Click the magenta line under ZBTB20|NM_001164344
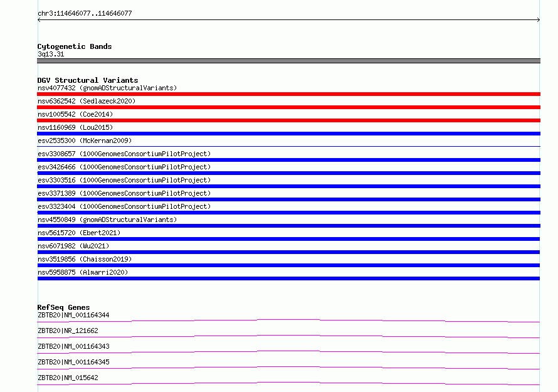Viewport: 558px width, 392px height. pyautogui.click(x=288, y=320)
